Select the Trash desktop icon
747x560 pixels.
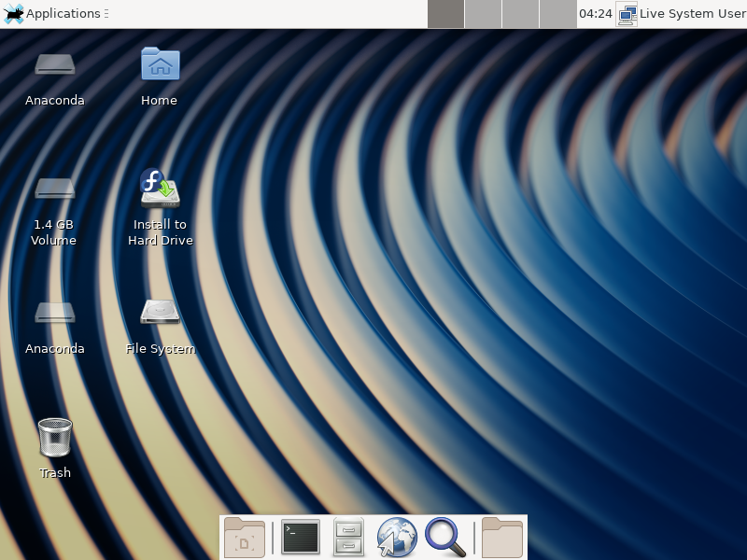54,438
